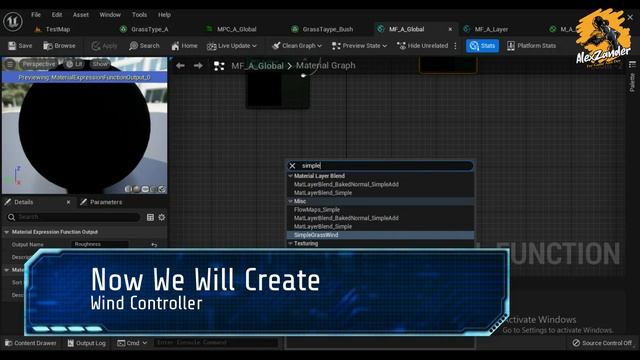Viewport: 640px width, 360px height.
Task: Click the Home toolbar button
Action: pos(184,46)
